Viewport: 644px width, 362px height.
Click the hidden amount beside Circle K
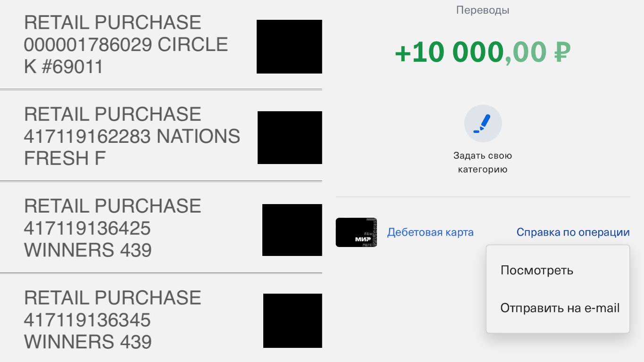coord(289,47)
